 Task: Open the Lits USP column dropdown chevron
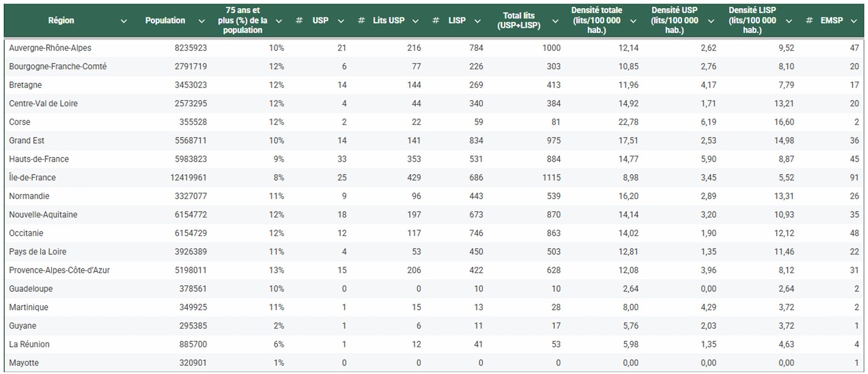pos(416,21)
